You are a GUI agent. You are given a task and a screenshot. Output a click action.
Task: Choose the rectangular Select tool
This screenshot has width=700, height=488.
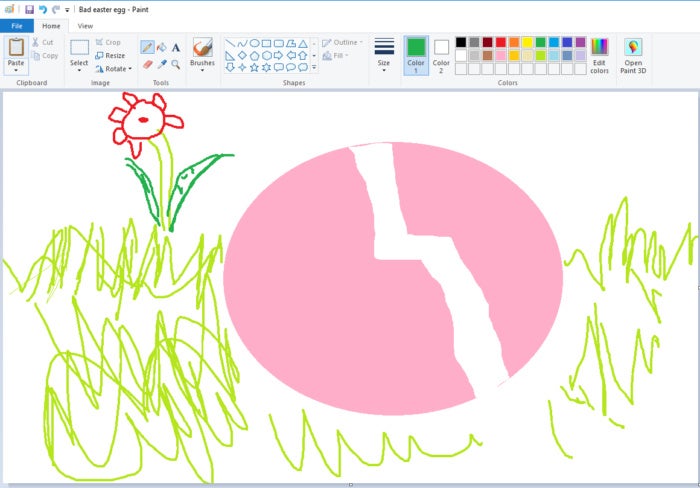pyautogui.click(x=79, y=47)
